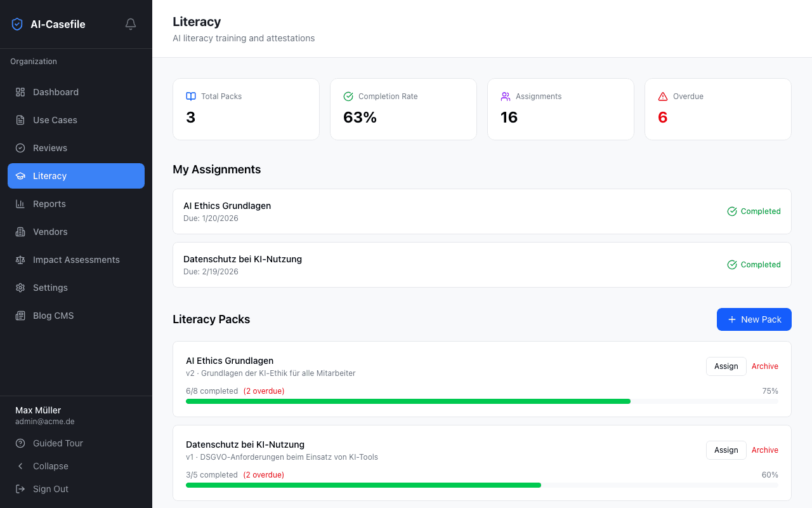Screen dimensions: 812x508
Task: Click the Assignments people icon
Action: (505, 96)
